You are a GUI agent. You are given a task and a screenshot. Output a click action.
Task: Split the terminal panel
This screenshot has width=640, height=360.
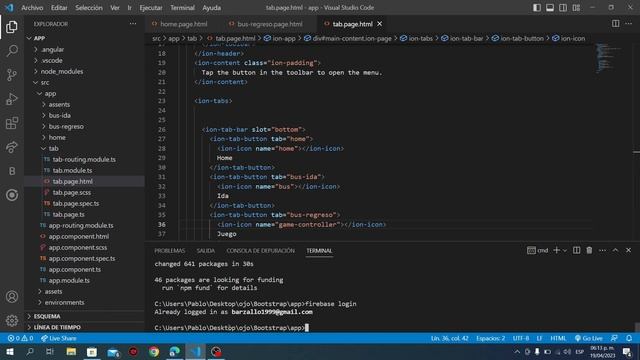[576, 250]
